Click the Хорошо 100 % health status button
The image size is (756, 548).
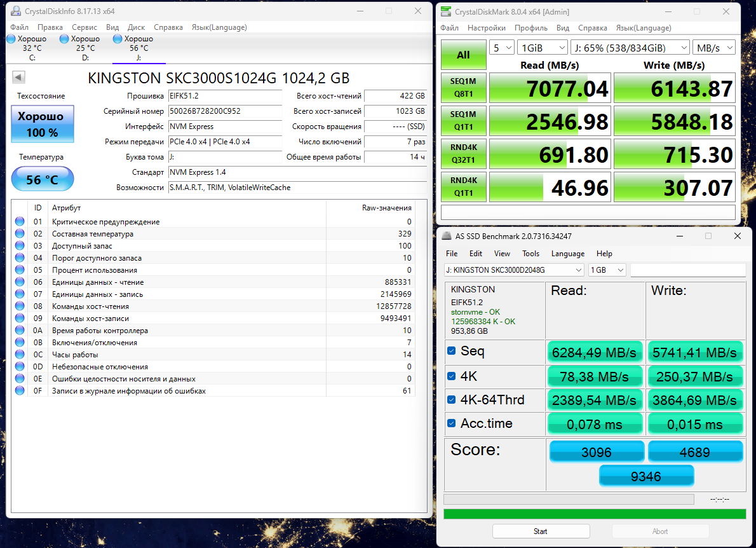(43, 124)
